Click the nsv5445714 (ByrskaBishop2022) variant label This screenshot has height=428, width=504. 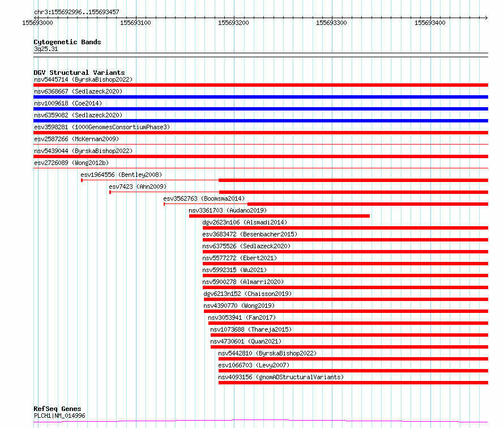(83, 79)
